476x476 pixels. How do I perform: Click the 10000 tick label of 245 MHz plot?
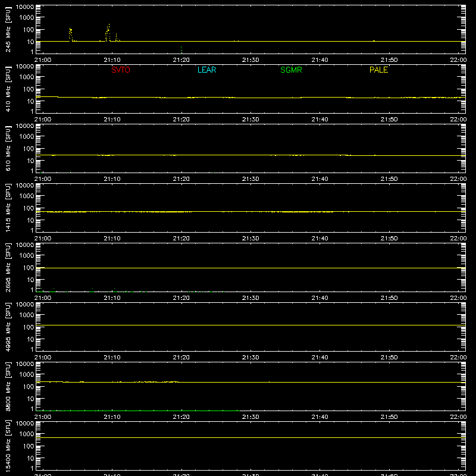(25, 7)
